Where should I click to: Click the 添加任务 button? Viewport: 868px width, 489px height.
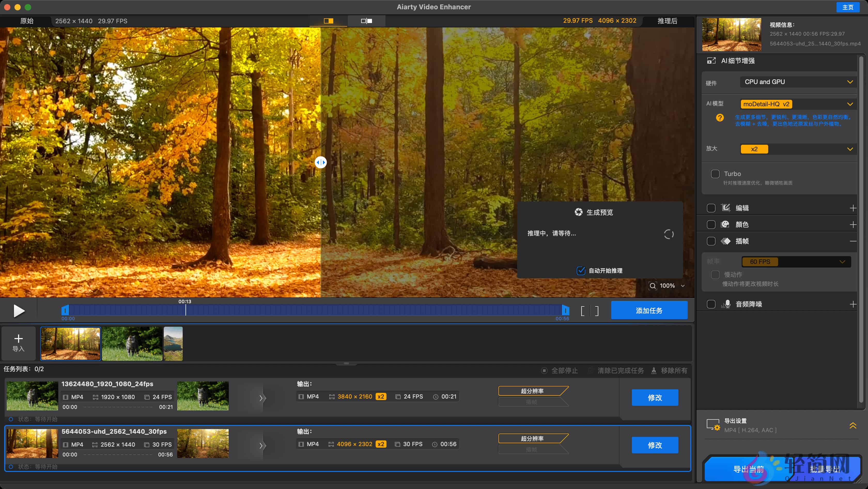point(649,310)
